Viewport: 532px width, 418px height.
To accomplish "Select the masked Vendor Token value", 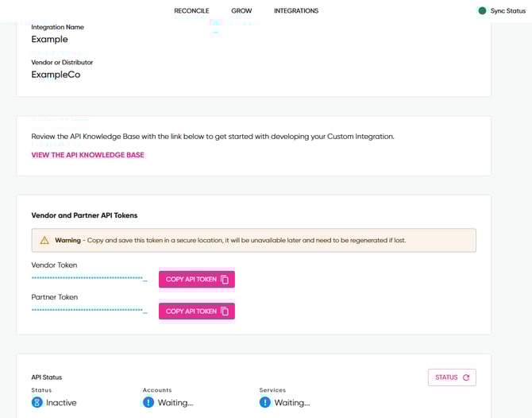I will point(89,278).
